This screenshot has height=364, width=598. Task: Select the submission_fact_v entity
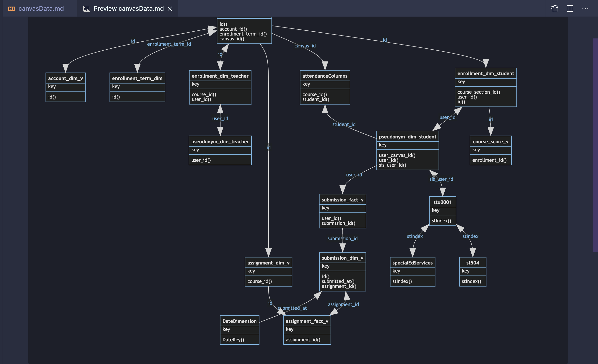342,199
